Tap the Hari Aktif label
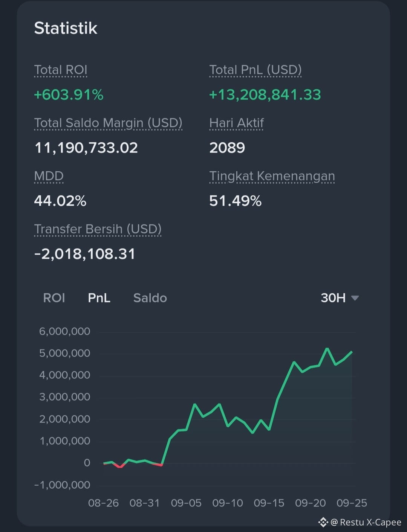Viewport: 407px width, 532px height. click(x=237, y=123)
